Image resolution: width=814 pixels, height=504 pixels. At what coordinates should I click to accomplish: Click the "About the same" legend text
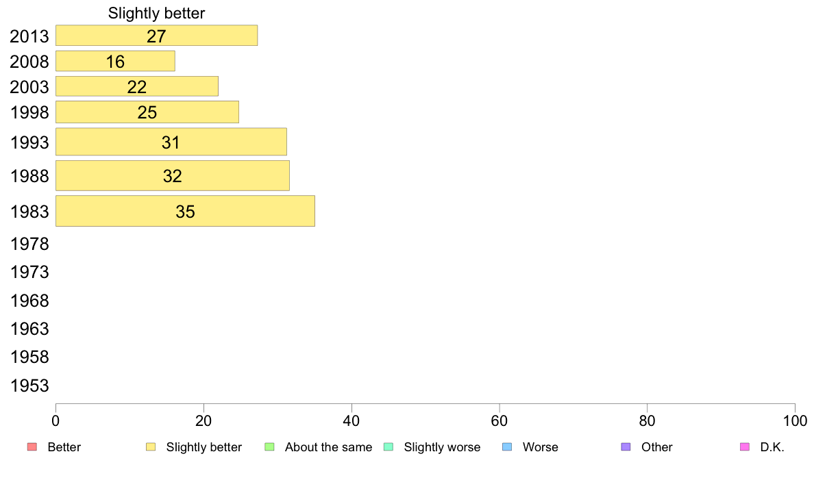328,447
